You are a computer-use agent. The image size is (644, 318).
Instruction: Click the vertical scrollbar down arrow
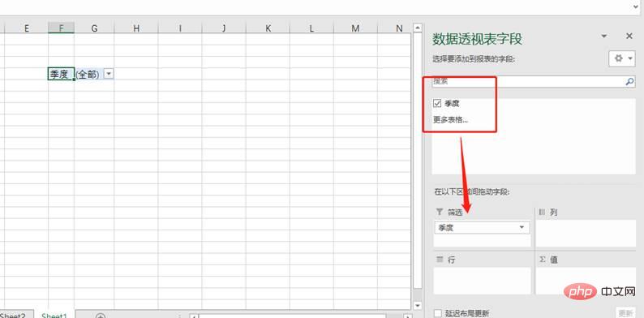pos(418,305)
